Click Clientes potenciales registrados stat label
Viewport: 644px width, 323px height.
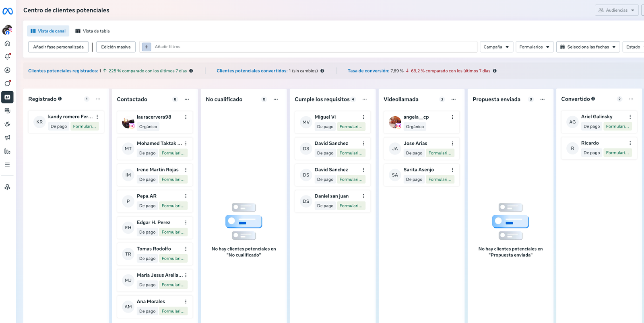(x=63, y=71)
